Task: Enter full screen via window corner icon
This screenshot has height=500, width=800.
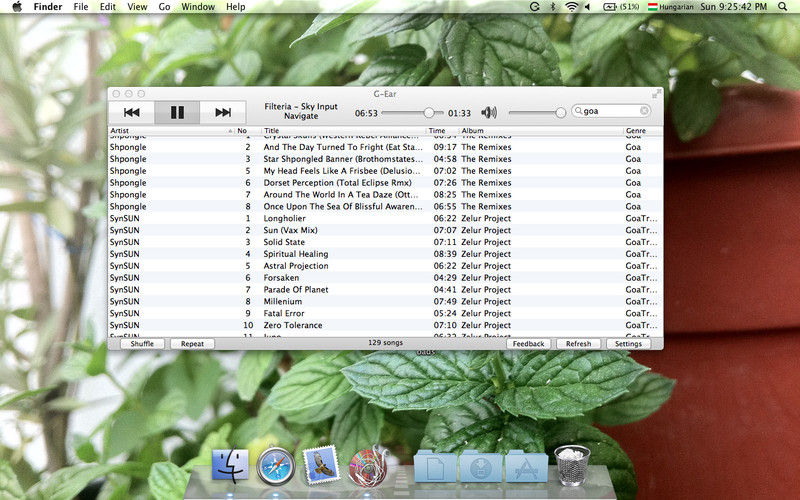Action: coord(656,94)
